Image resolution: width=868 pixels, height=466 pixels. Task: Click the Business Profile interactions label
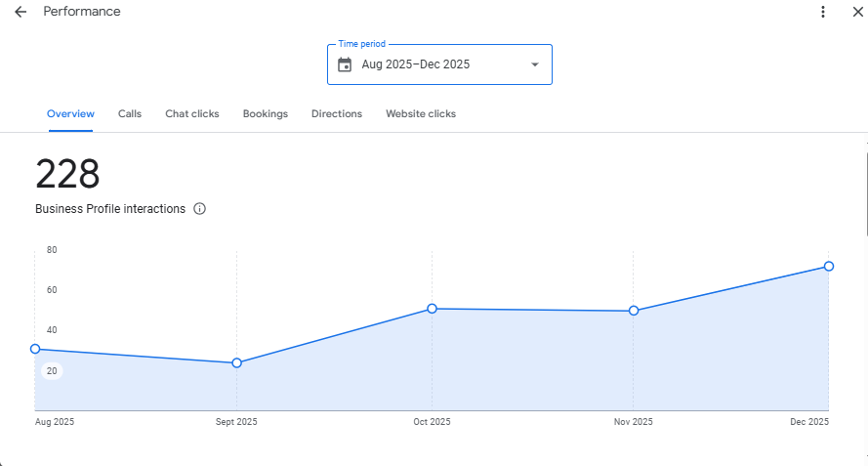110,209
